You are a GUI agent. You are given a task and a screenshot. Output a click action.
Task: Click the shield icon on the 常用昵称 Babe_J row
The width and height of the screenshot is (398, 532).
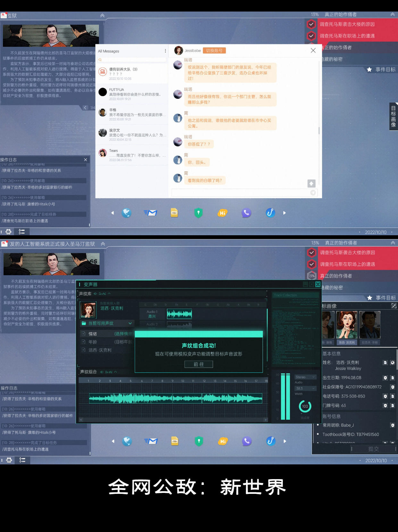(393, 425)
